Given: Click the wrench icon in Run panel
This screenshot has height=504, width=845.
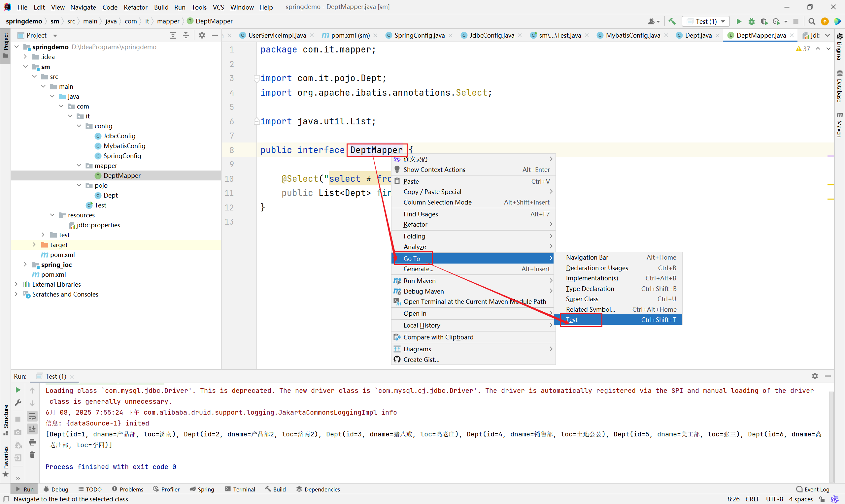Looking at the screenshot, I should tap(18, 403).
